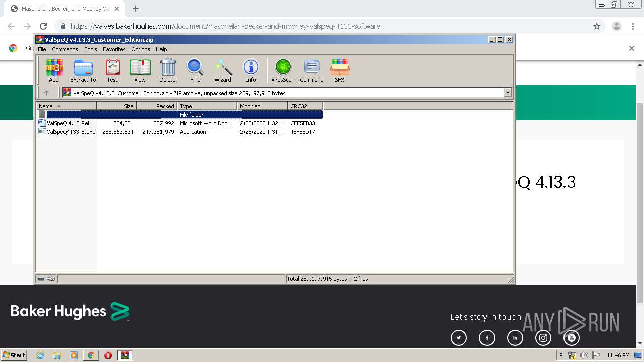Click the Baker Hughes logo
This screenshot has height=362, width=644.
click(70, 312)
